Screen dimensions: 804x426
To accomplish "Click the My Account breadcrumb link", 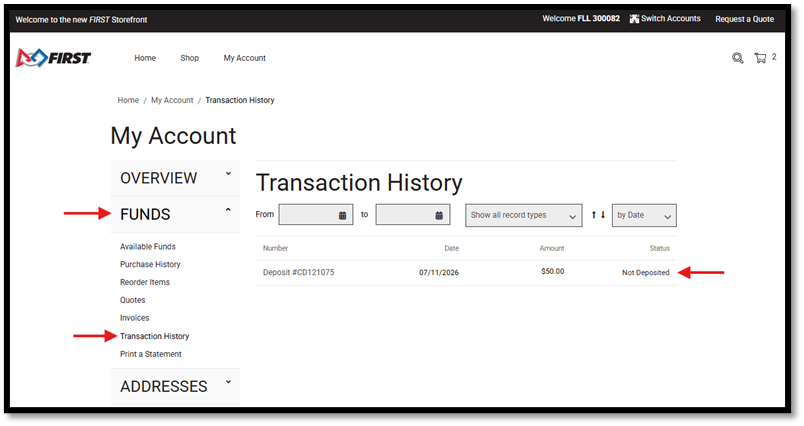I will pos(172,100).
